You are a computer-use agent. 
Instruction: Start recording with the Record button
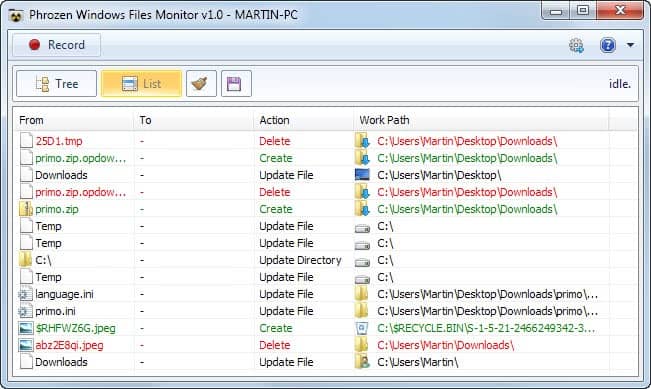(x=56, y=45)
